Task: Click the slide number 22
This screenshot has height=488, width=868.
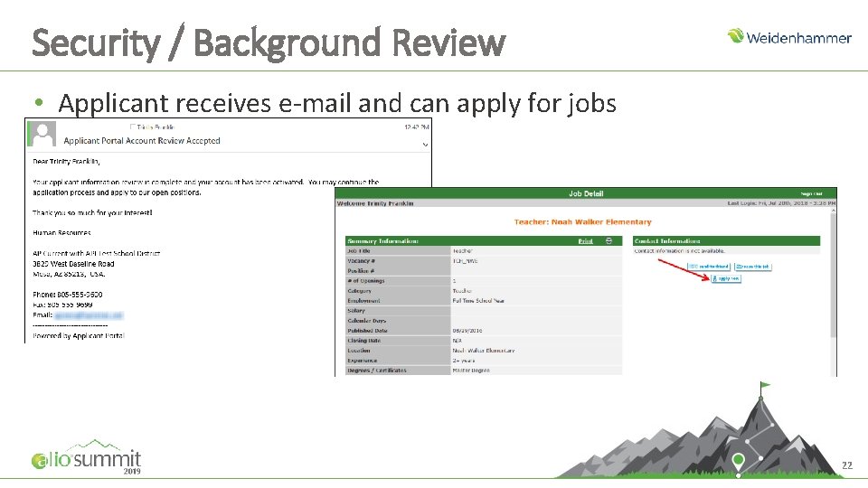Action: 847,465
